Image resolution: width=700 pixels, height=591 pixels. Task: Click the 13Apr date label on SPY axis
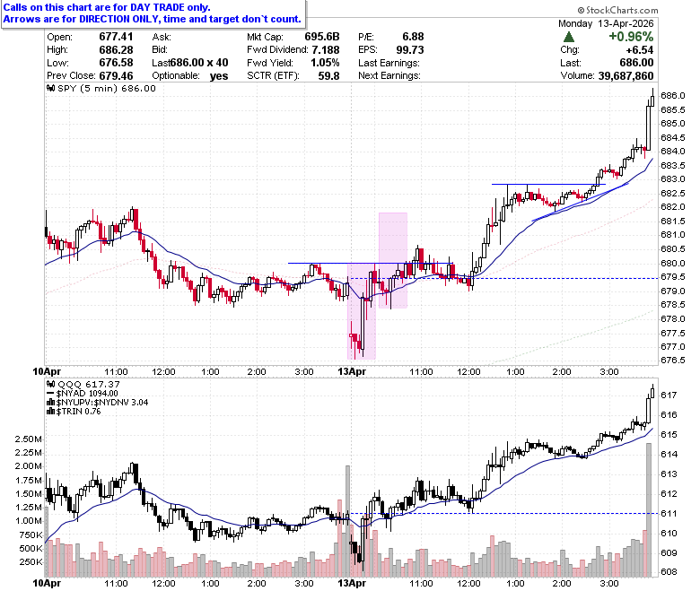click(x=352, y=371)
